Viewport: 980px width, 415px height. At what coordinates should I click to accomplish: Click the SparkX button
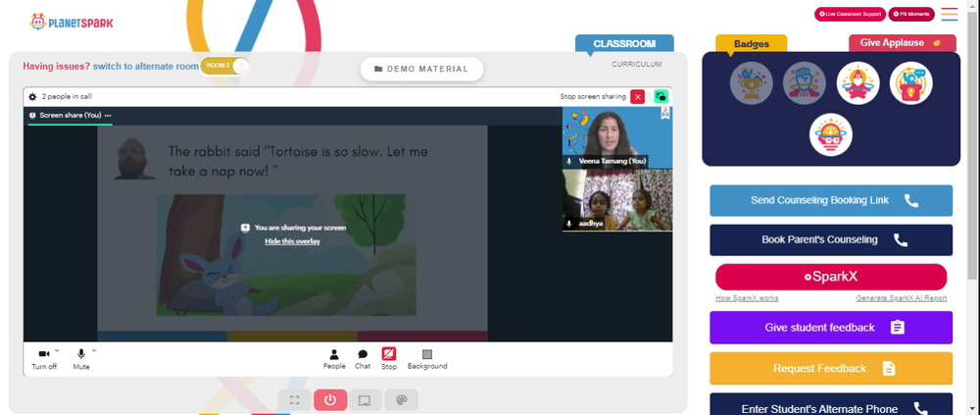[831, 277]
